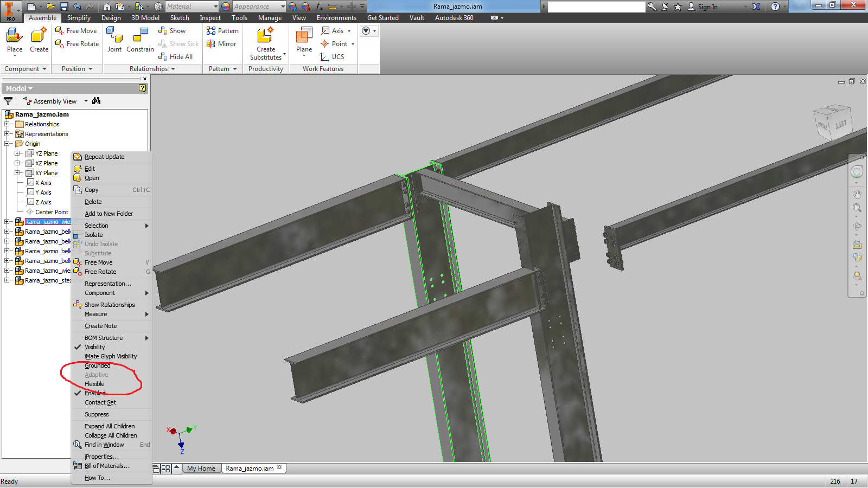
Task: Collapse the Origin folder in browser
Action: pos(7,144)
